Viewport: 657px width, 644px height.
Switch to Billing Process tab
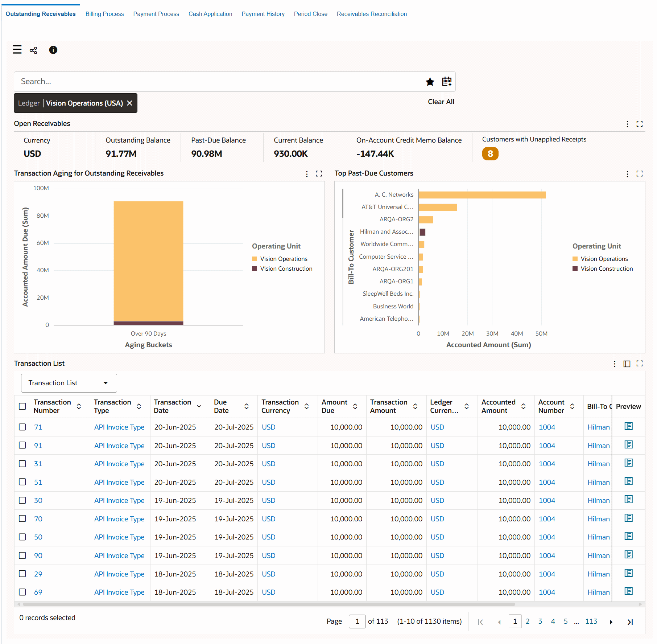[x=105, y=14]
